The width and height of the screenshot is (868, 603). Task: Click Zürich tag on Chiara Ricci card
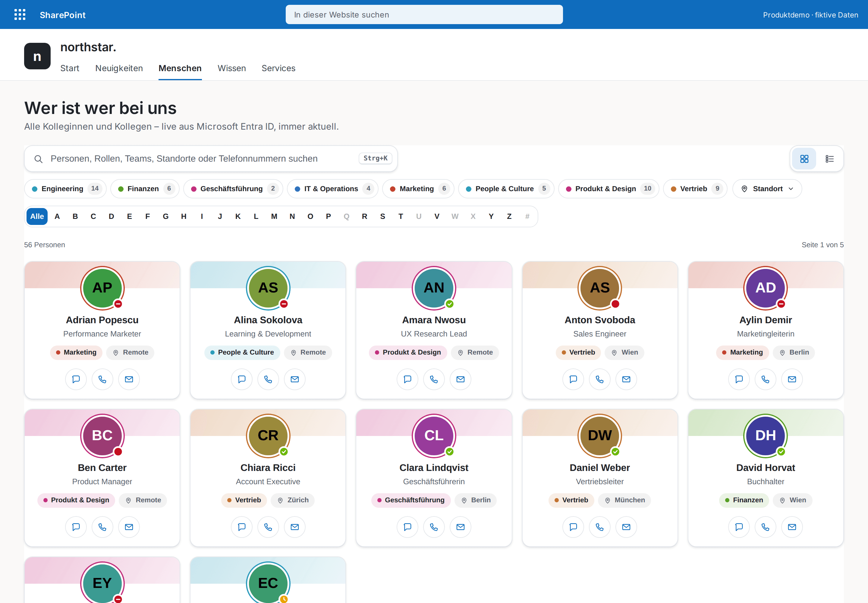(x=293, y=500)
